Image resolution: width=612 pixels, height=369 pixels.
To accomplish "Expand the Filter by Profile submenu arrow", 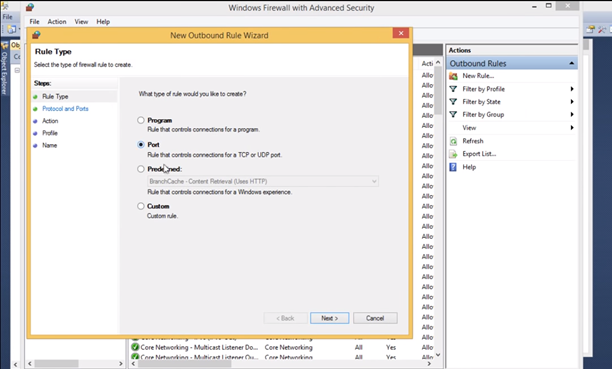I will click(x=572, y=89).
